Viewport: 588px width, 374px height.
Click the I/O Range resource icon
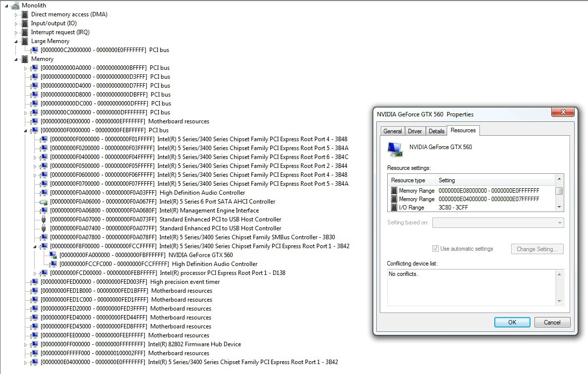[394, 207]
